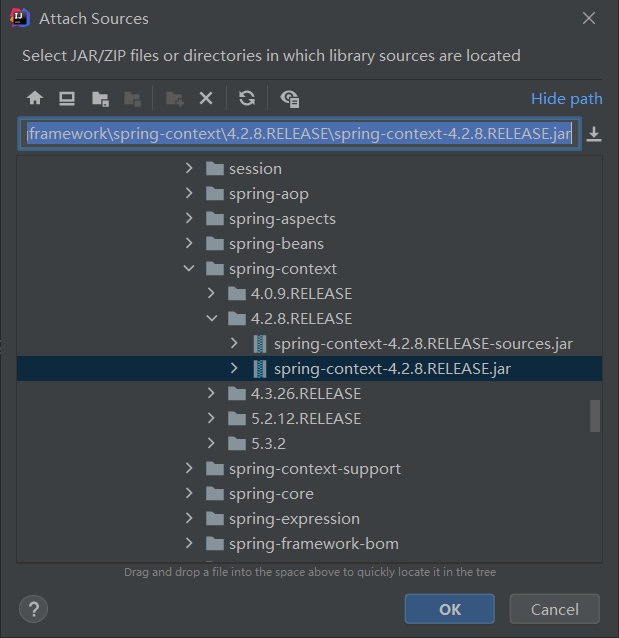Select the 4.3.26.RELEASE tree item
This screenshot has height=638, width=619.
(x=306, y=394)
